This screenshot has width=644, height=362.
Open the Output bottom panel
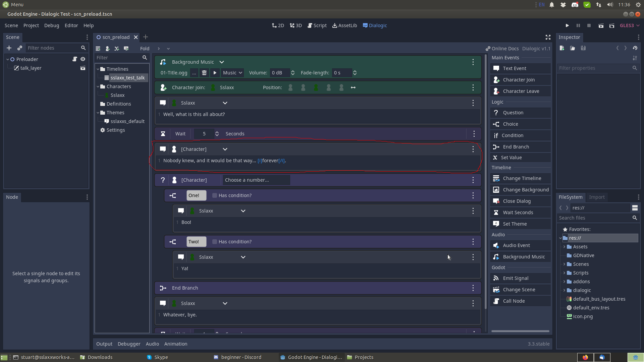point(104,344)
